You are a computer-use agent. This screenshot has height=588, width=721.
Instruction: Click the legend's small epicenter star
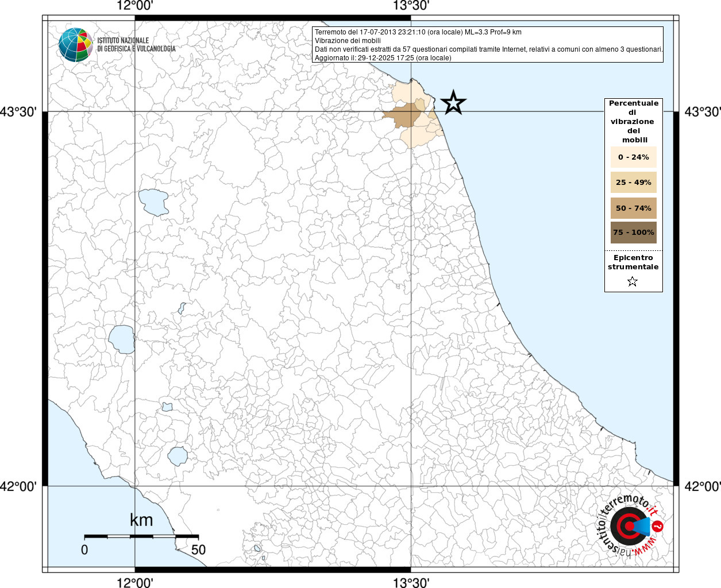click(633, 281)
